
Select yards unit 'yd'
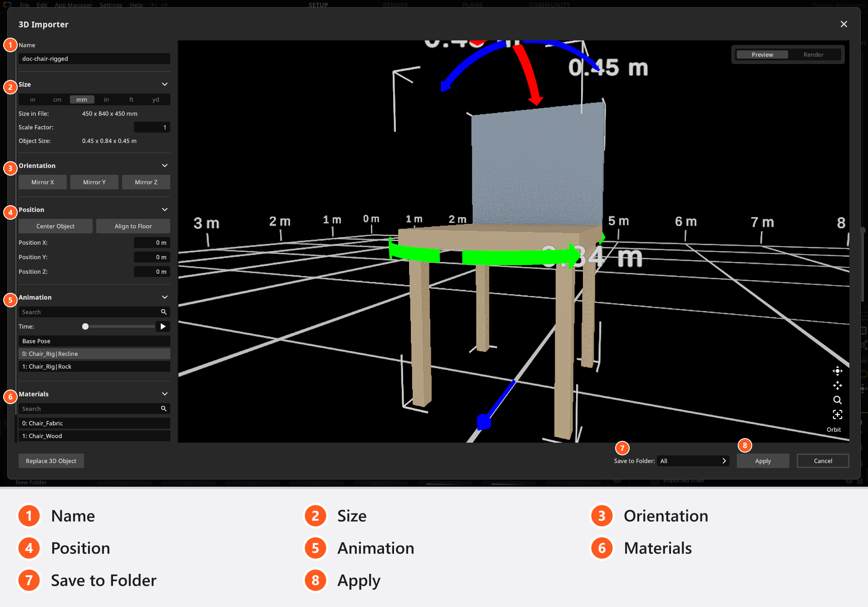click(156, 99)
